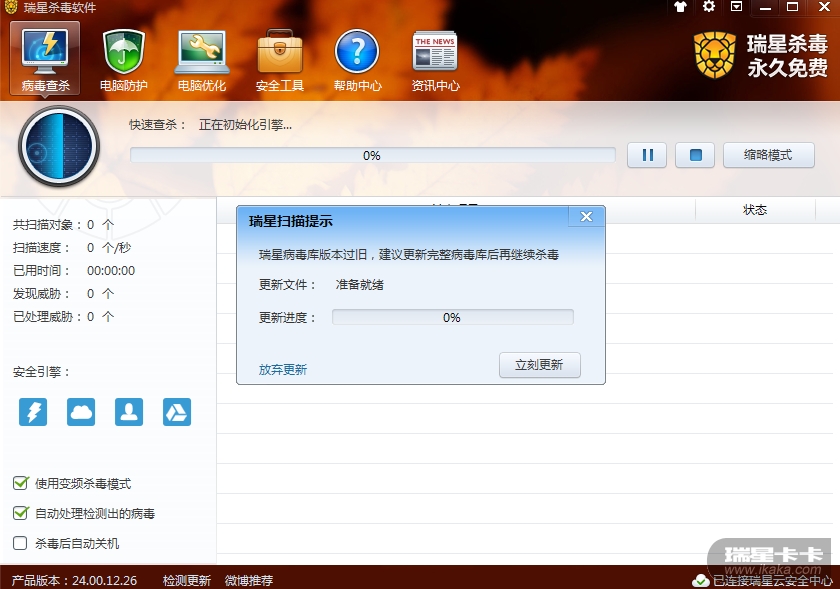This screenshot has width=840, height=589.
Task: Click the person security engine icon
Action: coord(129,412)
